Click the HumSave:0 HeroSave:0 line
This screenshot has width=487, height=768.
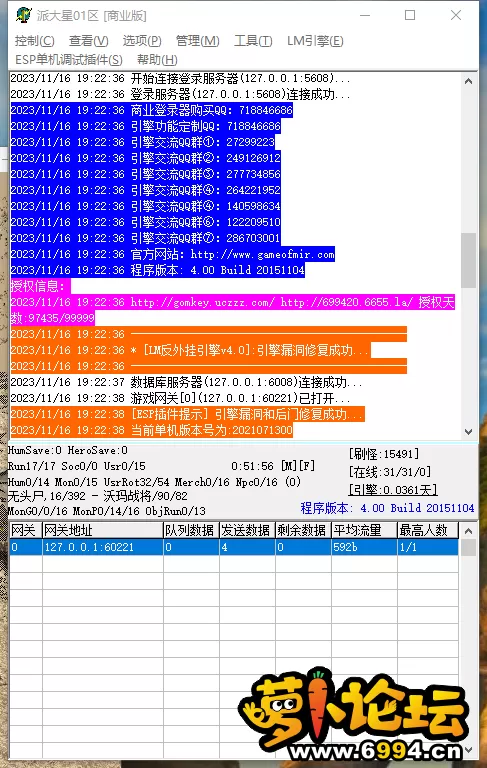click(x=68, y=450)
